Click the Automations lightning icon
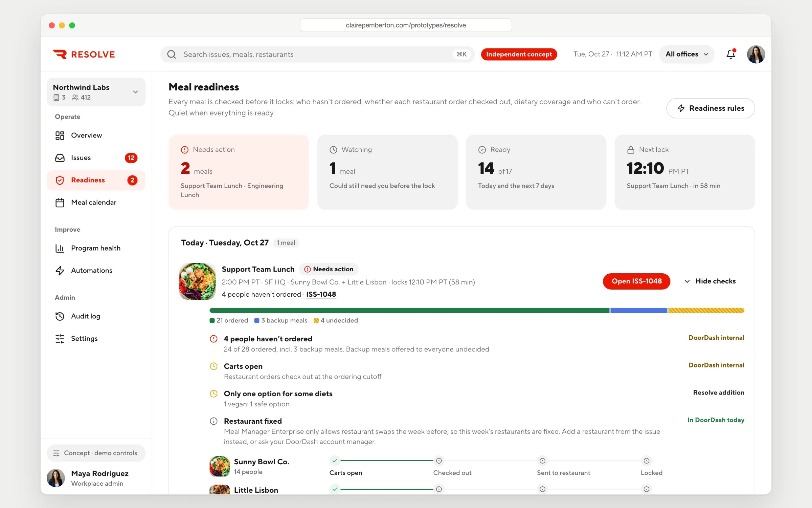Image resolution: width=812 pixels, height=508 pixels. tap(60, 271)
